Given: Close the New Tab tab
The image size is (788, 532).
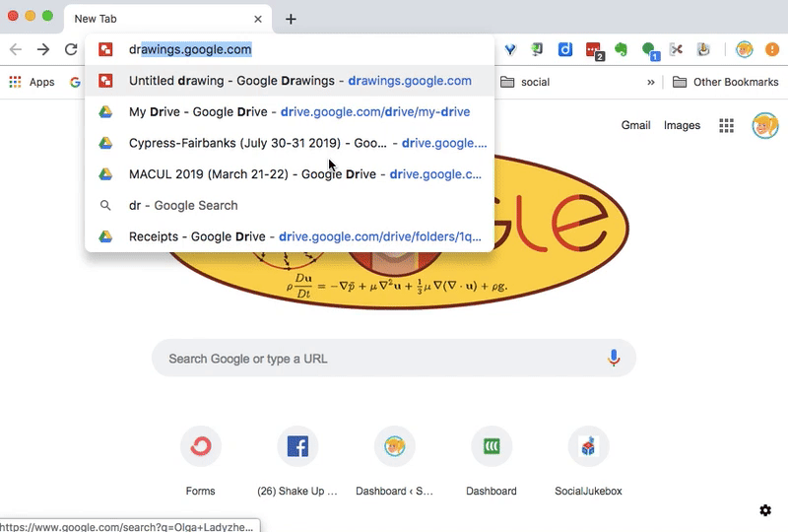Looking at the screenshot, I should (x=258, y=19).
